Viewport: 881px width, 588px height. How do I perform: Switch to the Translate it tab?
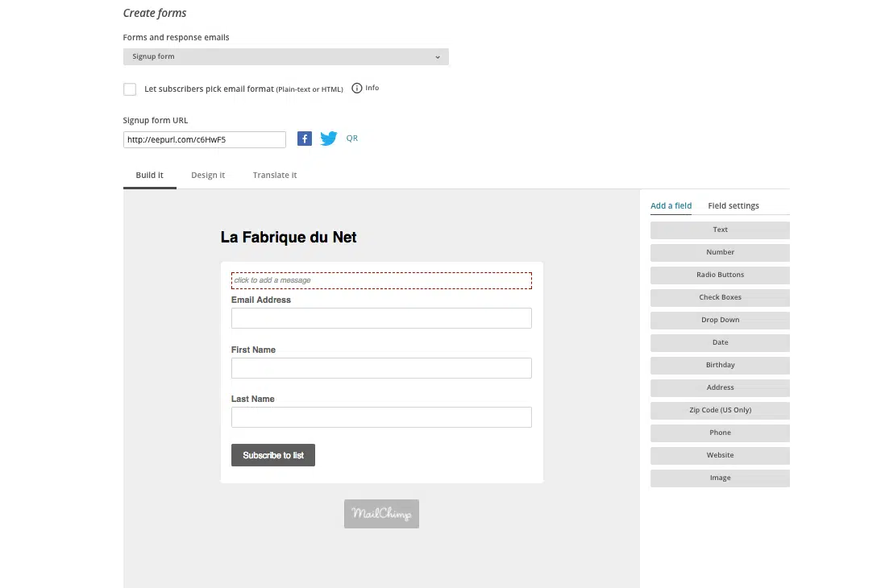[x=275, y=176]
